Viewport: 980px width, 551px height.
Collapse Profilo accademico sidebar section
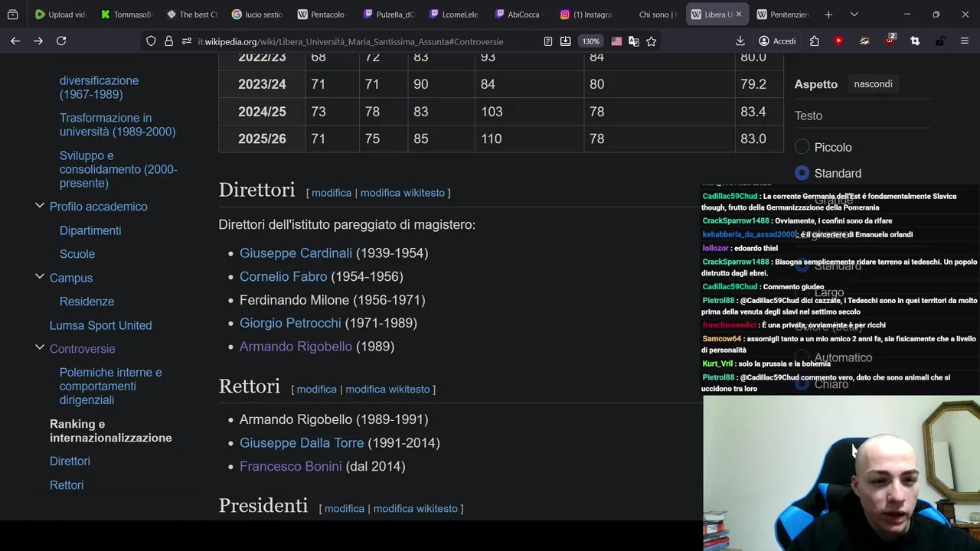[x=40, y=206]
